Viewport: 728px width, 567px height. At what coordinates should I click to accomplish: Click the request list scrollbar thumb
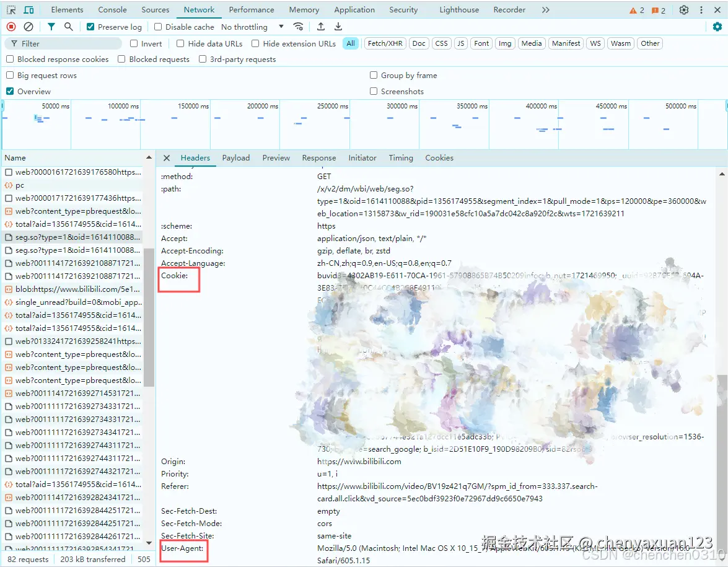tap(149, 317)
